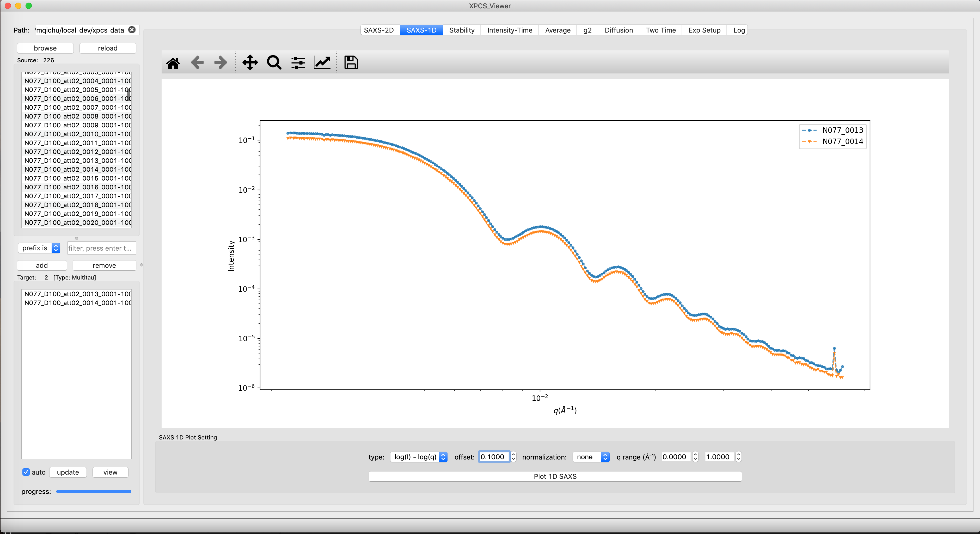Switch to the g2 tab
Screen dimensions: 980x534
point(587,30)
